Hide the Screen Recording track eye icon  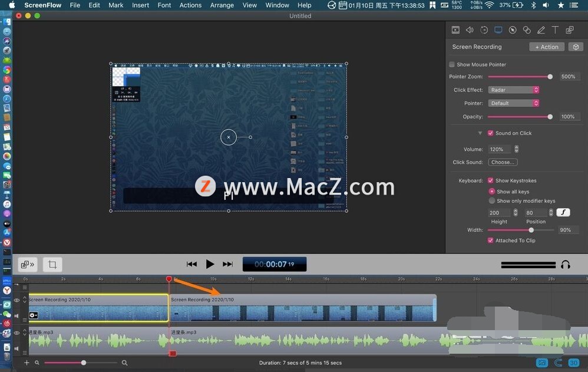16,300
